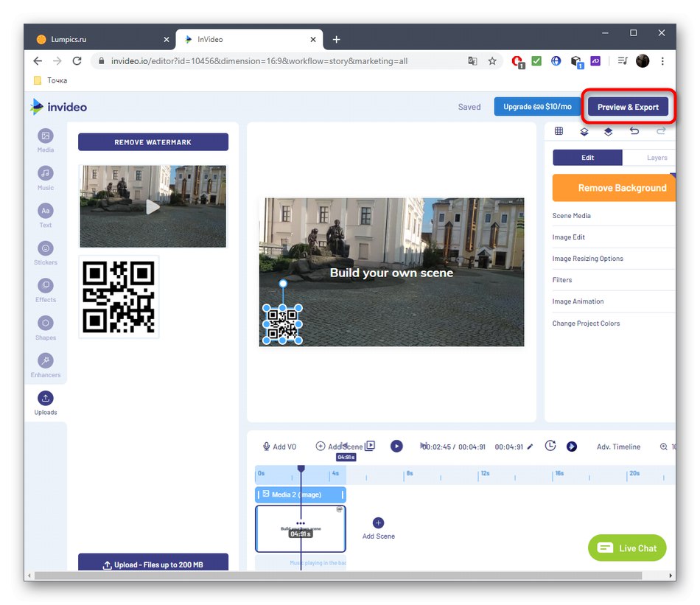The height and width of the screenshot is (605, 700).
Task: Reload the page
Action: (x=77, y=61)
